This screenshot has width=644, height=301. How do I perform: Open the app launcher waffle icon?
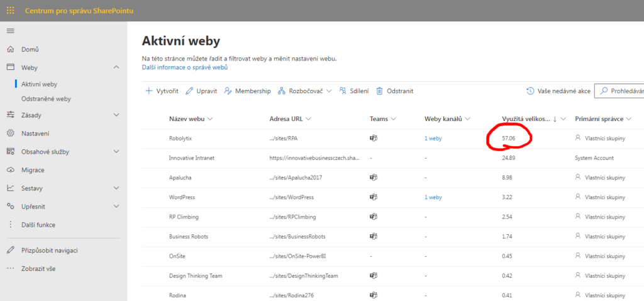click(x=11, y=11)
